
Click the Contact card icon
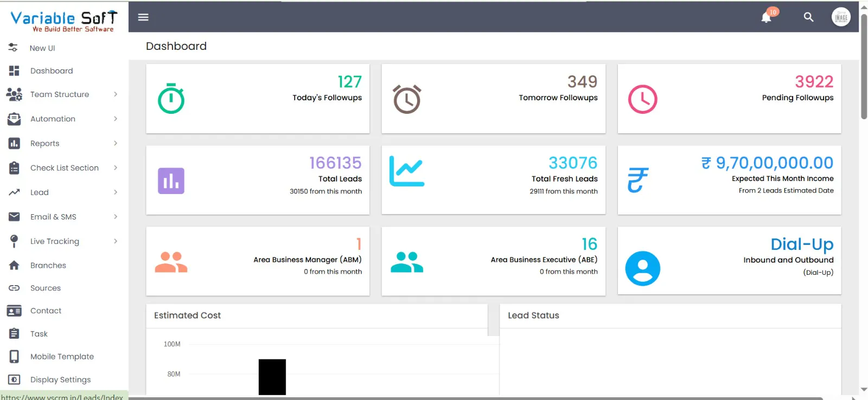pos(14,311)
